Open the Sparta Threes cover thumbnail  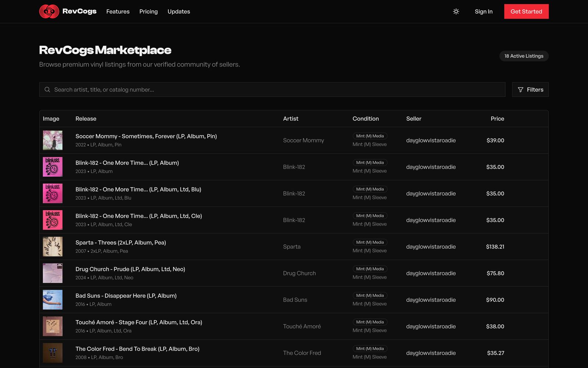coord(53,247)
